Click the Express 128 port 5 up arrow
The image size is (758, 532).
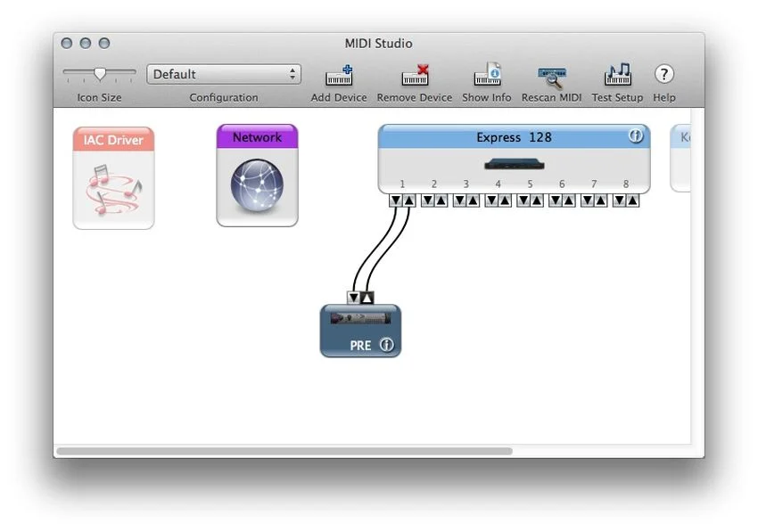point(537,201)
